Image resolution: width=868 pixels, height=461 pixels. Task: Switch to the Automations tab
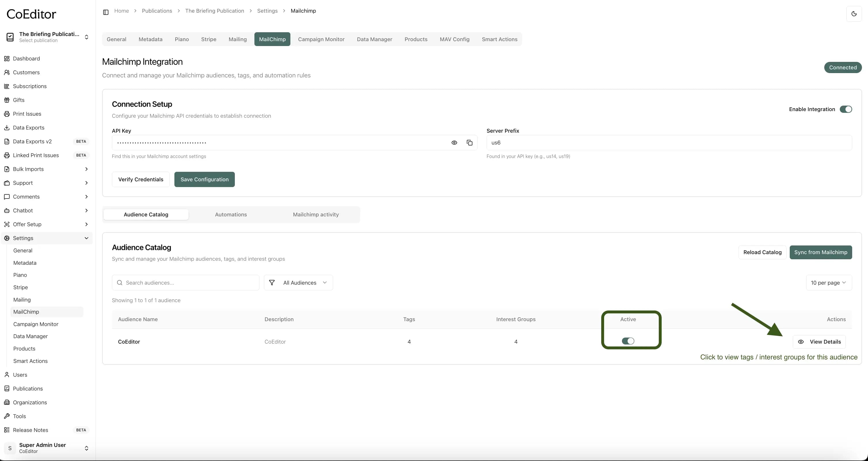click(x=231, y=215)
